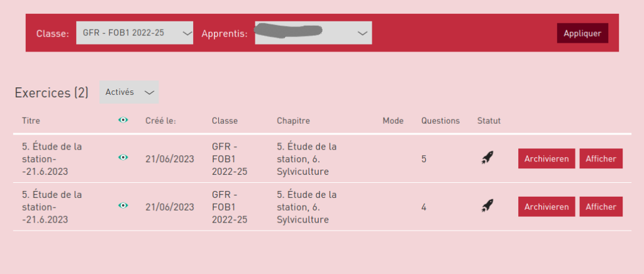Click rocket status icon of first exercise
The width and height of the screenshot is (644, 274).
point(487,158)
